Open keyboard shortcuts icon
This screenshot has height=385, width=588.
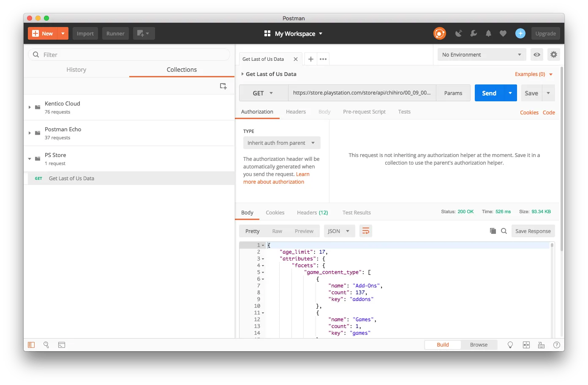click(x=542, y=345)
